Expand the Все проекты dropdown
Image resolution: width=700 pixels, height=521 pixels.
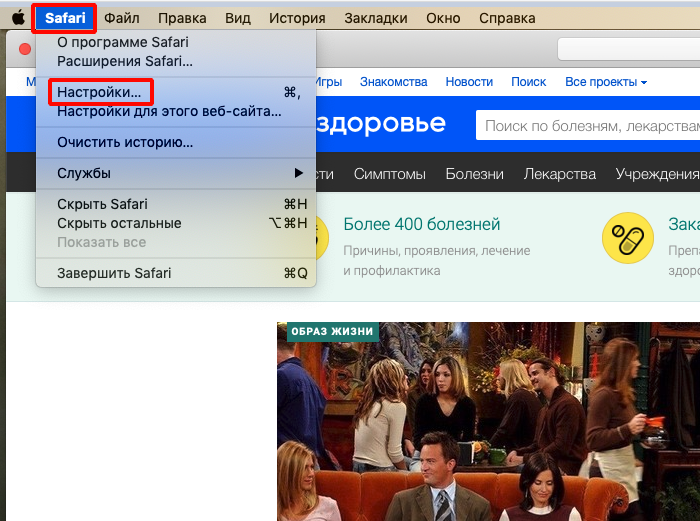[606, 82]
